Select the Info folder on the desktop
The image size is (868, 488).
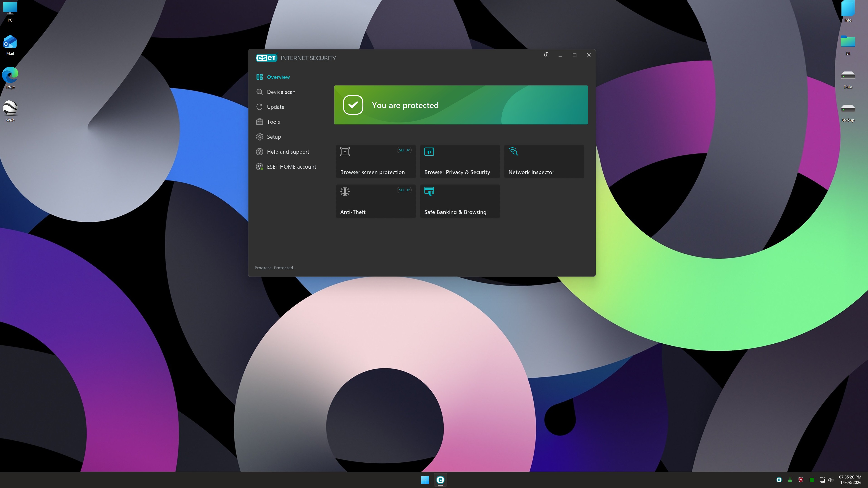[x=848, y=12]
